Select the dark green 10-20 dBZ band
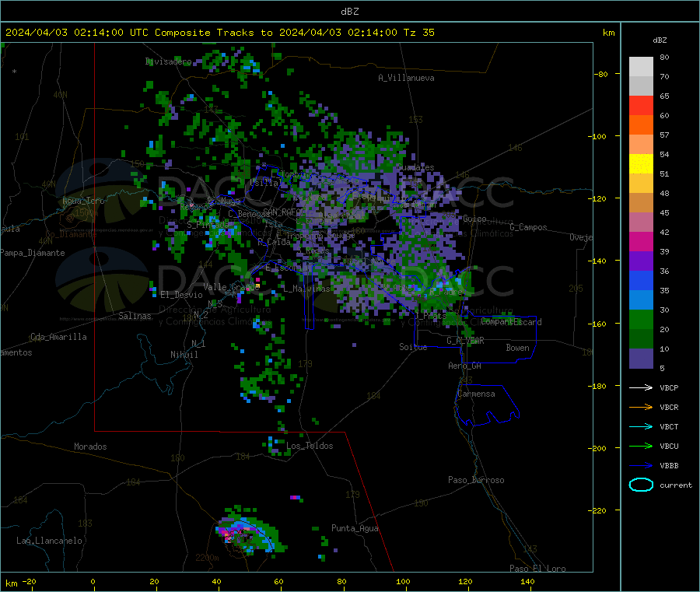 641,338
